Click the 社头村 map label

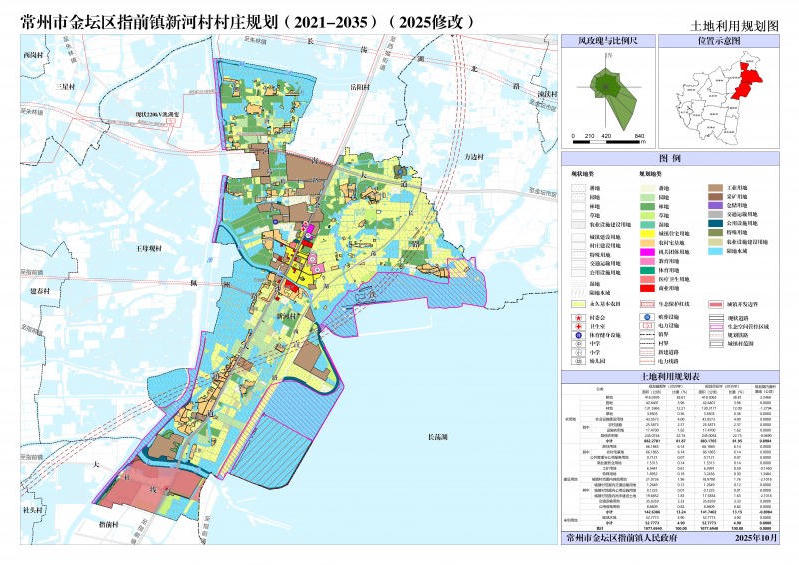click(34, 510)
